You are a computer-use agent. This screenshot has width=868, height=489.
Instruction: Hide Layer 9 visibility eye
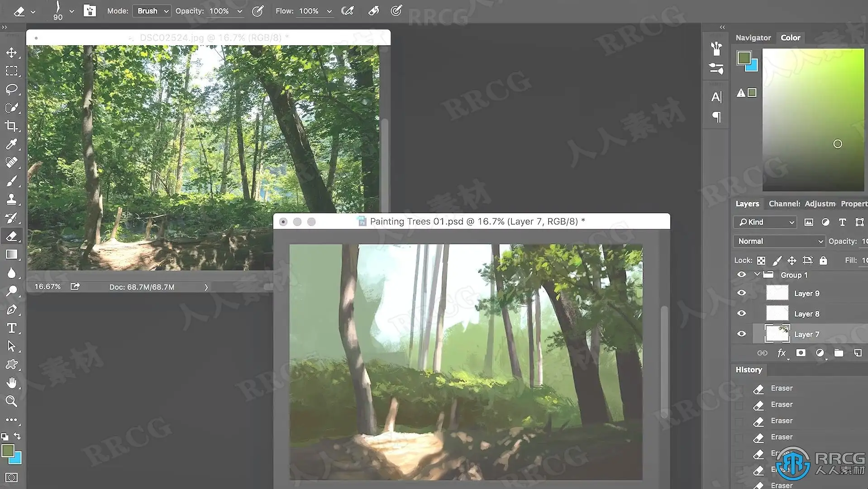(741, 293)
